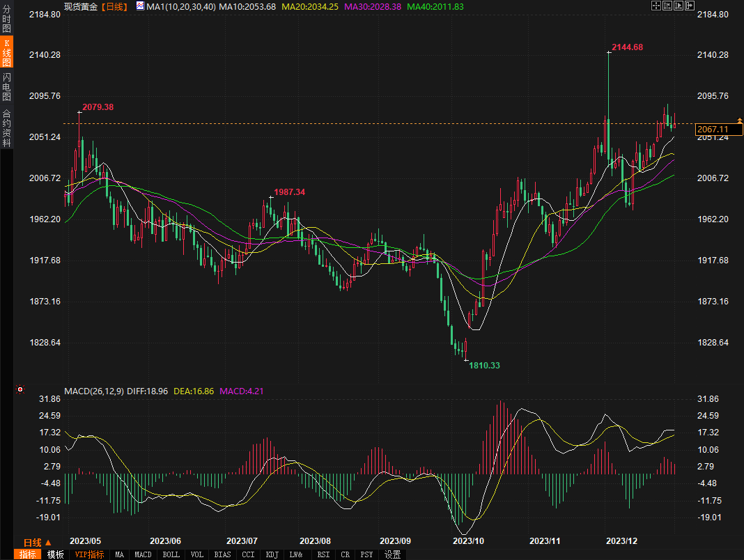Toggle the RSI indicator
The width and height of the screenshot is (744, 560).
pyautogui.click(x=323, y=554)
